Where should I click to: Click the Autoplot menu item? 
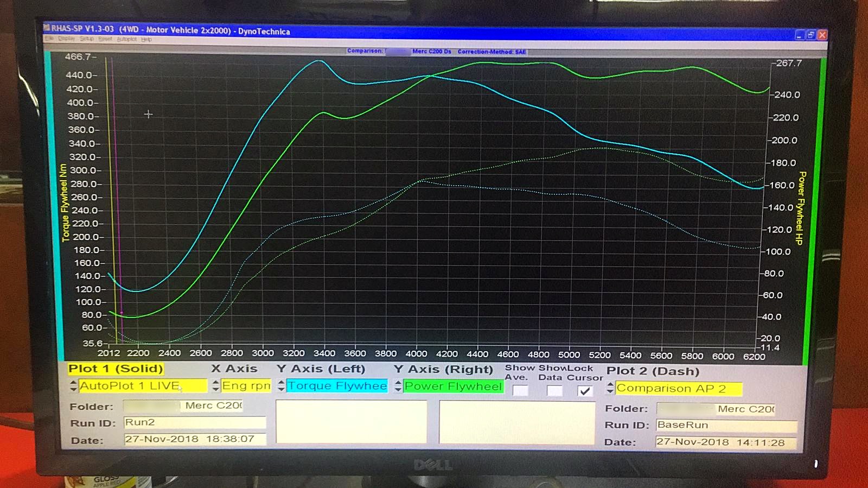[126, 39]
